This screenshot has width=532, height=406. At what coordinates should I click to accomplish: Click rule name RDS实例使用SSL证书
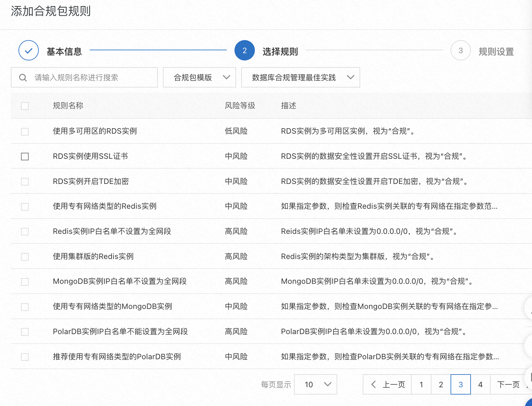[90, 156]
